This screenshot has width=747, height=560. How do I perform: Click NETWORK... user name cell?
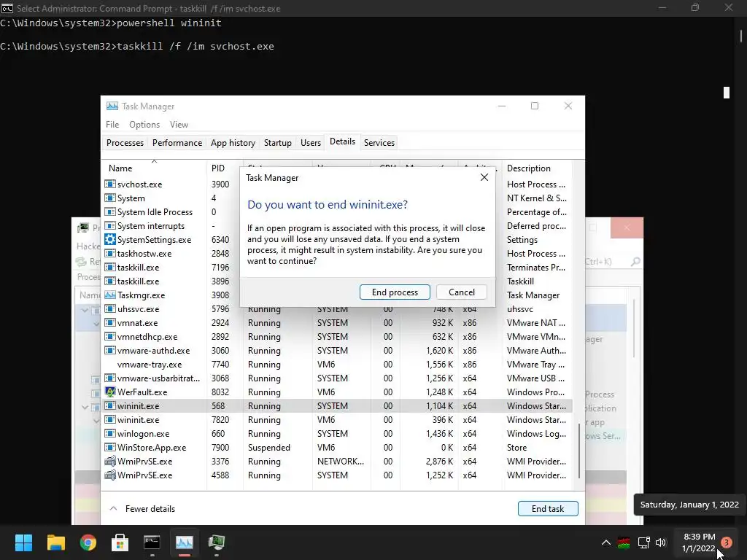click(340, 461)
